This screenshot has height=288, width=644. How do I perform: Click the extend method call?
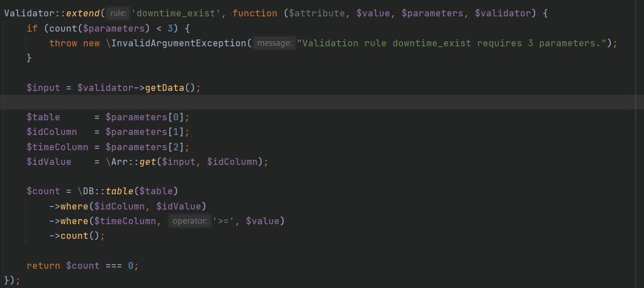click(82, 14)
